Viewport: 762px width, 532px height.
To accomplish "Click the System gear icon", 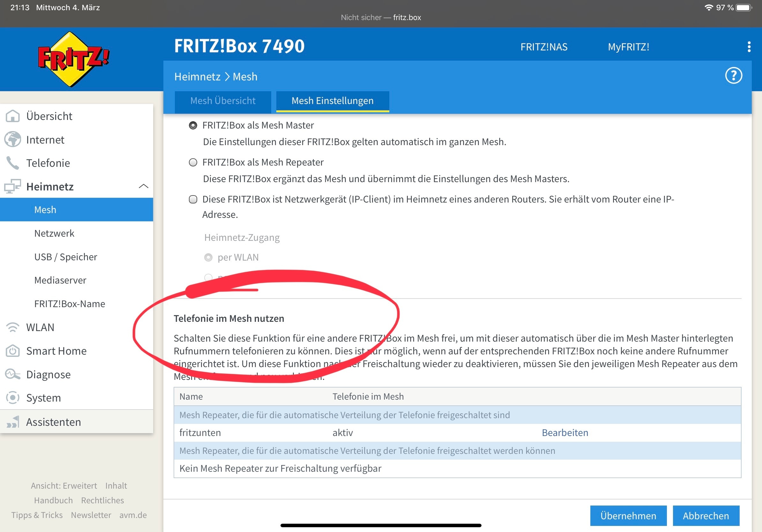I will pyautogui.click(x=13, y=398).
